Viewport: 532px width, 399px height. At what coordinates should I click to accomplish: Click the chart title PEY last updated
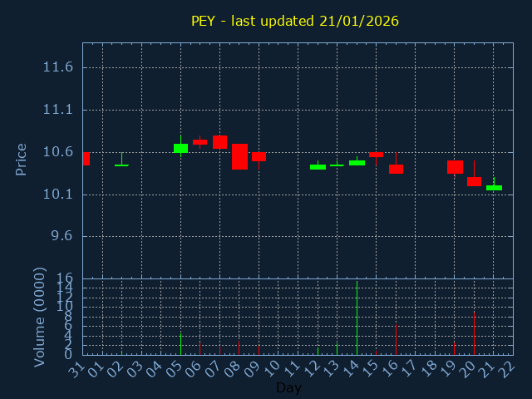point(295,21)
